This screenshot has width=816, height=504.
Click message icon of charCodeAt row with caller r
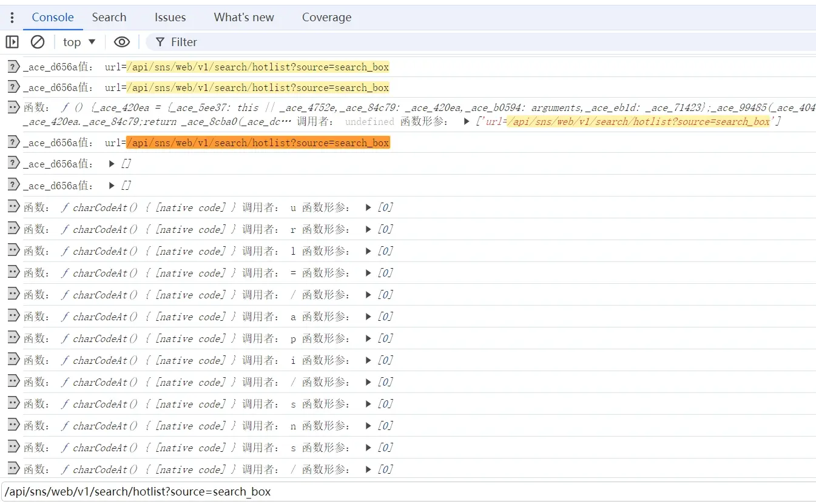(x=13, y=229)
